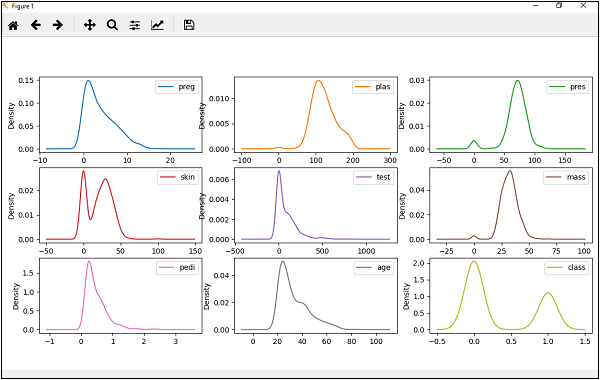Click the peak of the orange plas curve
The width and height of the screenshot is (600, 380).
click(318, 80)
